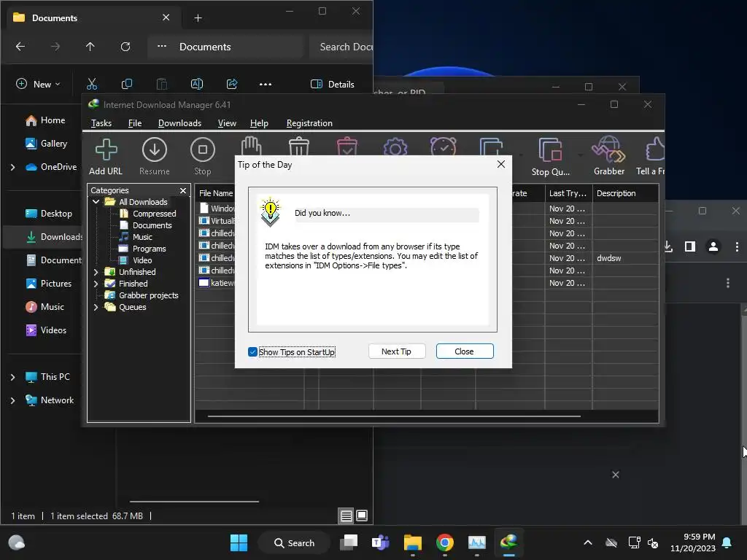Click the Details button in File Explorer

[x=332, y=85]
